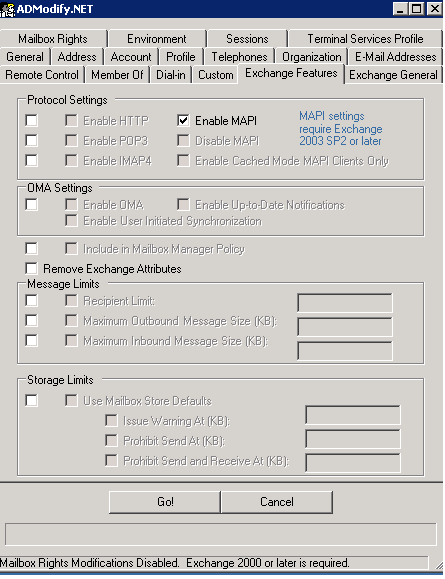Toggle Maximum Outbound Message Size checkbox
Image resolution: width=445 pixels, height=579 pixels.
tap(71, 320)
